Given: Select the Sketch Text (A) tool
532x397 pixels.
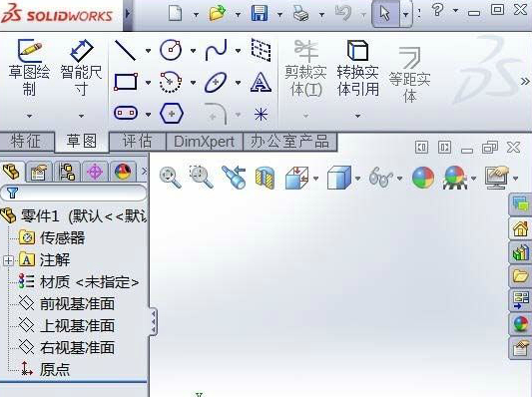Looking at the screenshot, I should 261,82.
